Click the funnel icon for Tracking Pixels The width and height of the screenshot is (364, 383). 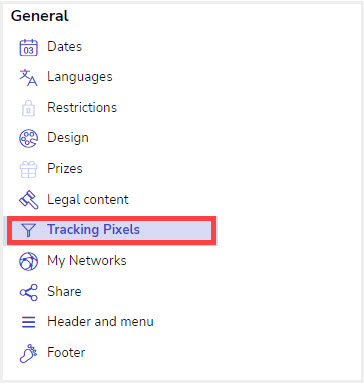(28, 230)
